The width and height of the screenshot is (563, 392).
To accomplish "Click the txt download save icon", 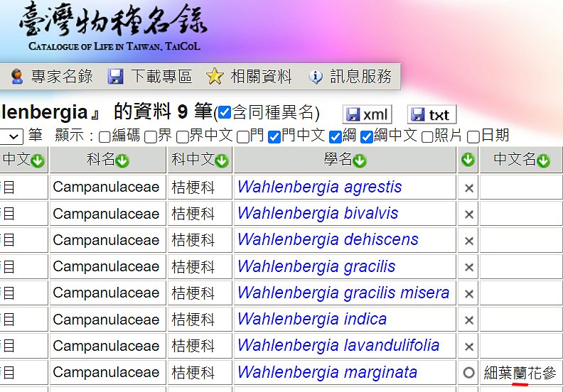I will pos(418,115).
